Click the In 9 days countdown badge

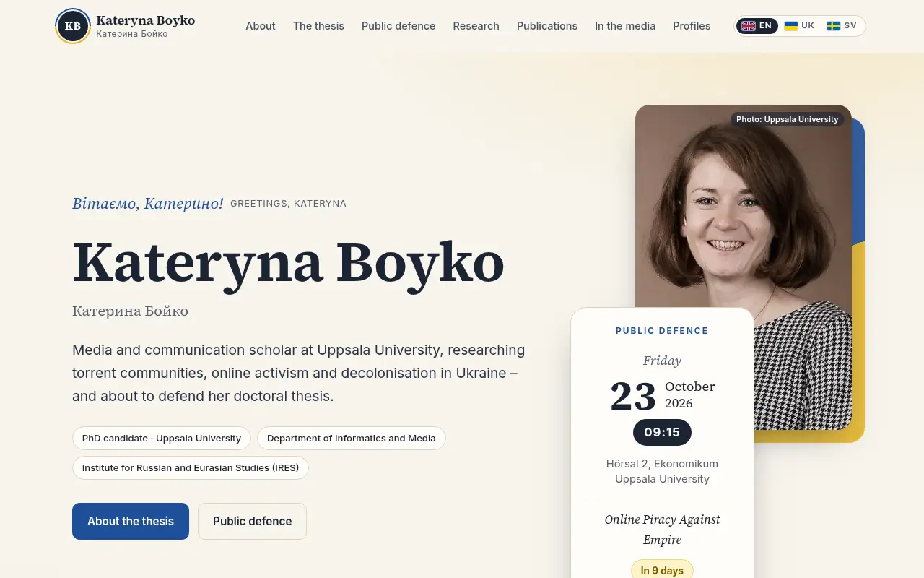[x=662, y=570]
